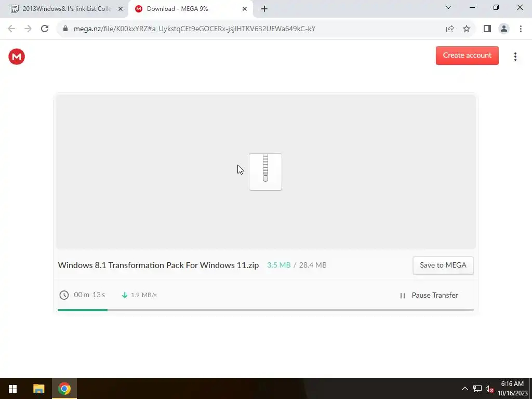
Task: Restore down the Chrome window
Action: 496,7
